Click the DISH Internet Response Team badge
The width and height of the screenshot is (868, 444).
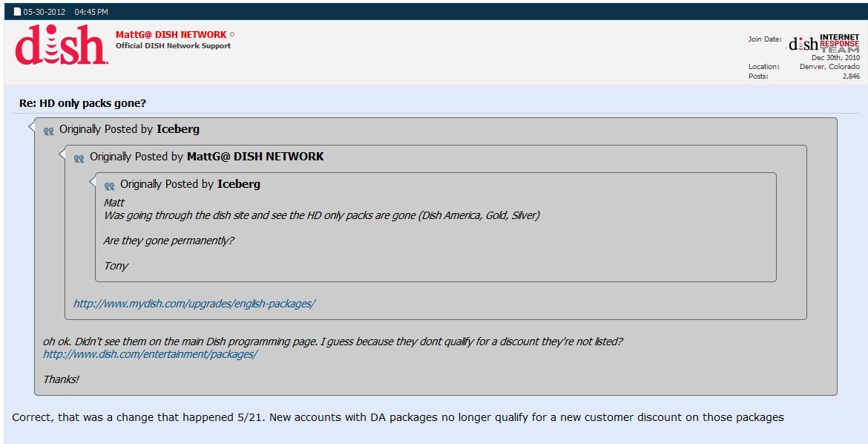click(x=823, y=43)
